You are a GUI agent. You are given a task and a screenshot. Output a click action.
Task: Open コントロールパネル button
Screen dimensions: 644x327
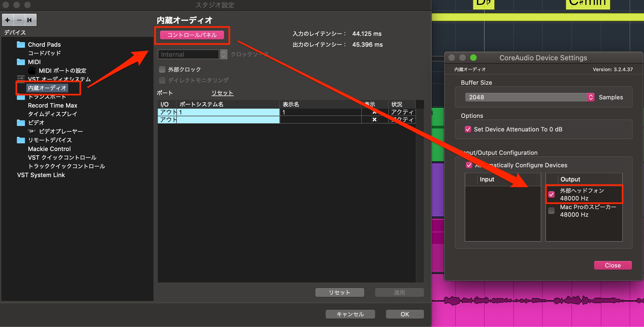192,35
